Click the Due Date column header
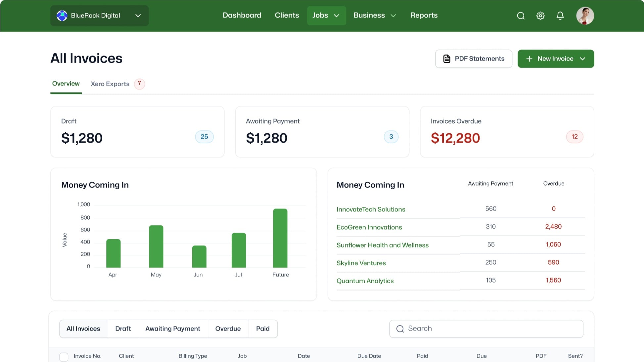This screenshot has height=362, width=644. point(369,356)
